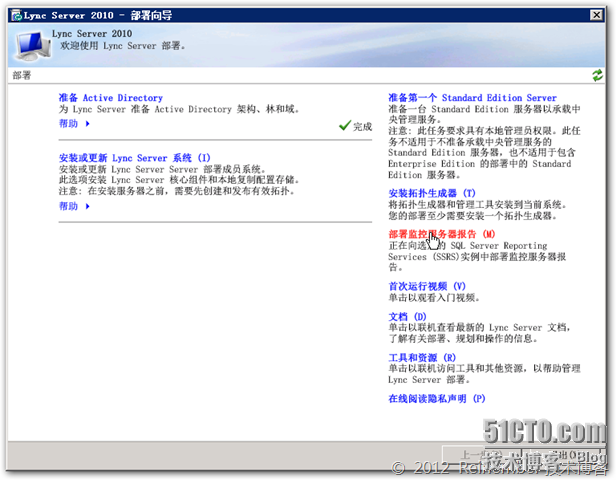Click the 完成 status text
616x480 pixels.
click(x=362, y=126)
